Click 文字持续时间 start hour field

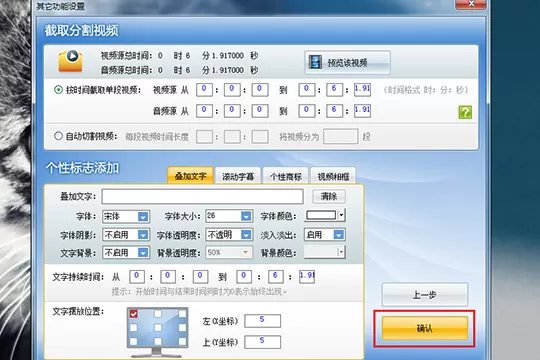pyautogui.click(x=137, y=277)
